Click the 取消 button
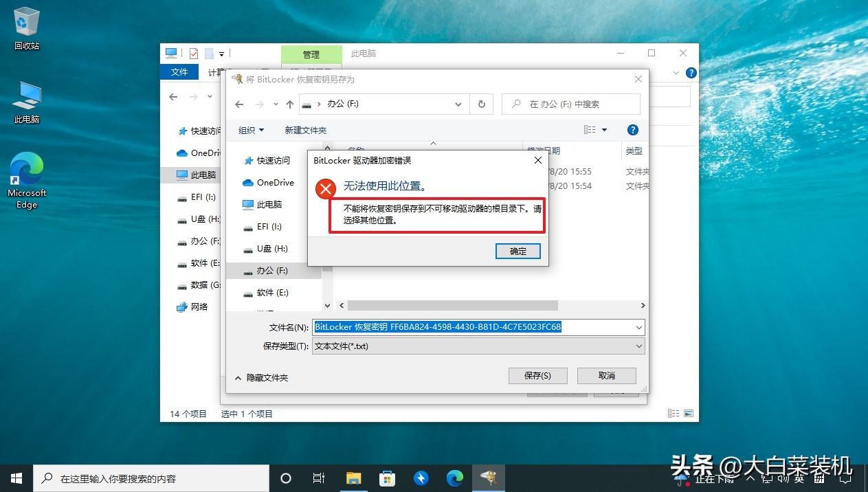This screenshot has width=868, height=492. pos(606,375)
